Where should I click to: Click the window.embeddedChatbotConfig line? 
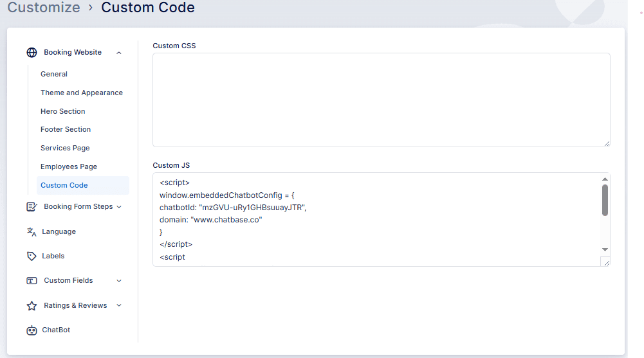pyautogui.click(x=226, y=195)
